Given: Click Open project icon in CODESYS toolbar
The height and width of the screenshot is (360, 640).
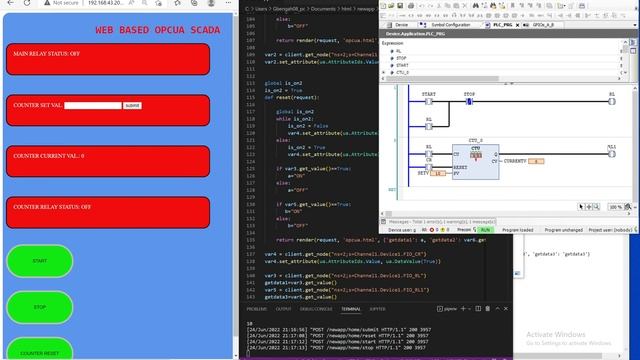Looking at the screenshot, I should 391,6.
